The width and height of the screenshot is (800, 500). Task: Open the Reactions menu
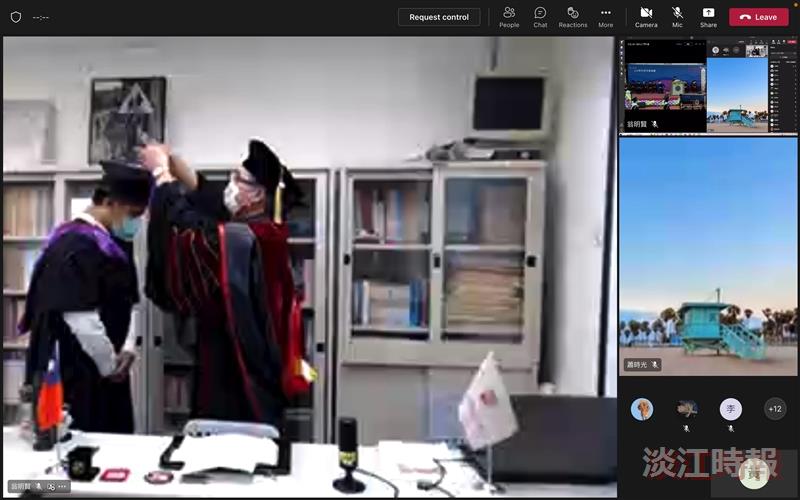point(572,17)
